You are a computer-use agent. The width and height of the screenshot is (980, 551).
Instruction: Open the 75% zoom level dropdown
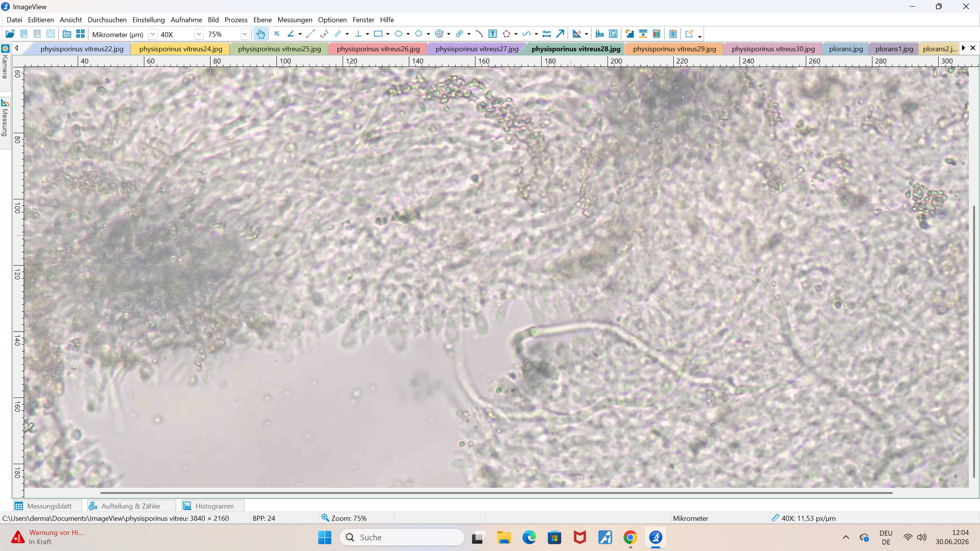244,34
